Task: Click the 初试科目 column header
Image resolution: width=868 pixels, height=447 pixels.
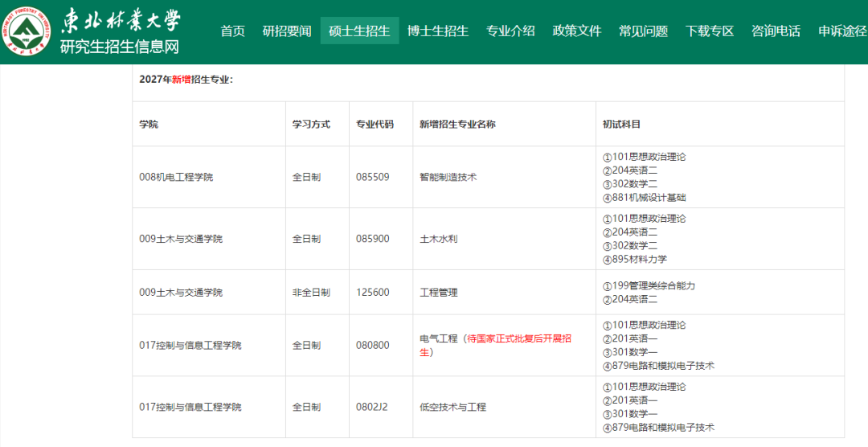Action: 621,124
